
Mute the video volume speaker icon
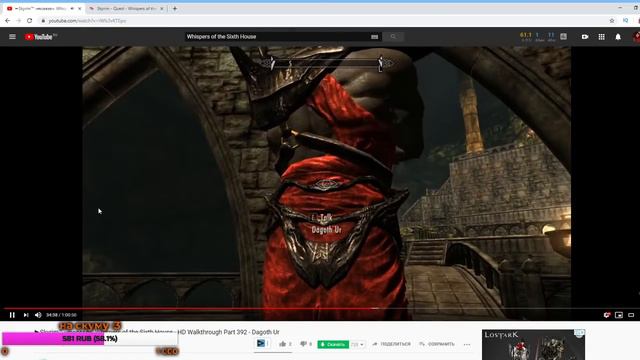[38, 315]
